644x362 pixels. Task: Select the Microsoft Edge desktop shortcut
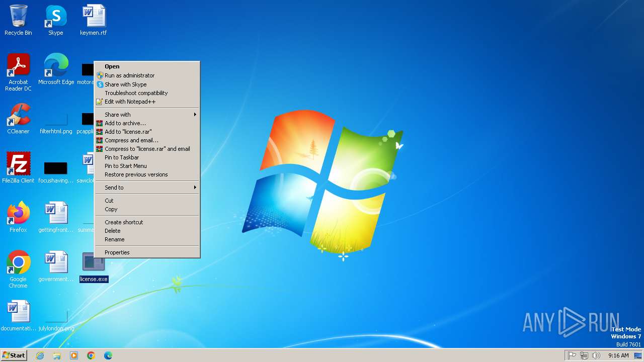pyautogui.click(x=56, y=69)
